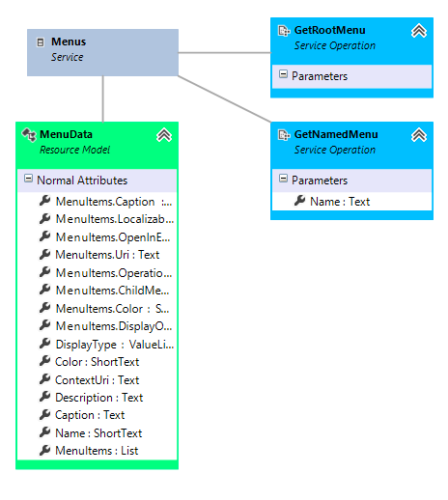
Task: Select the Menus service title
Action: coord(69,42)
